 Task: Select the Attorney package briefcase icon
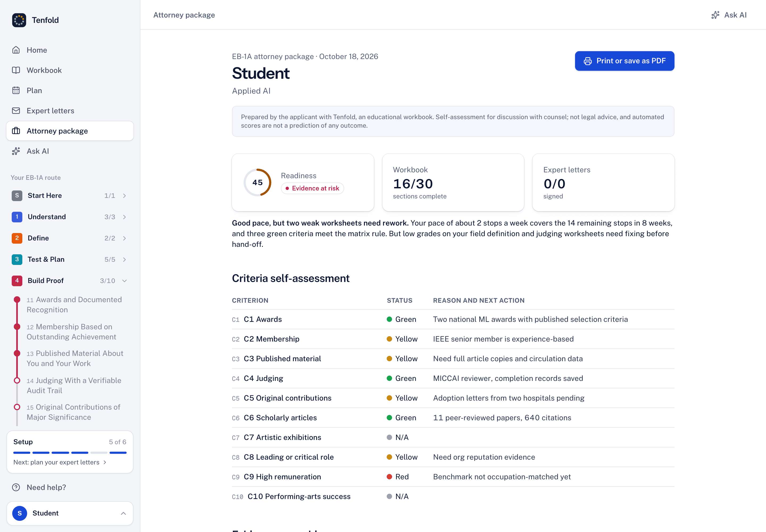coord(16,131)
